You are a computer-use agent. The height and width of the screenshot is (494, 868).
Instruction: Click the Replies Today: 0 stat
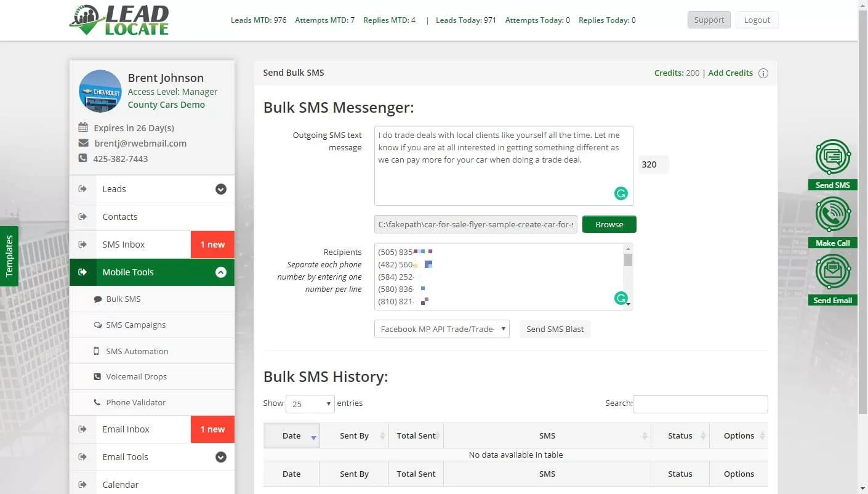point(607,20)
